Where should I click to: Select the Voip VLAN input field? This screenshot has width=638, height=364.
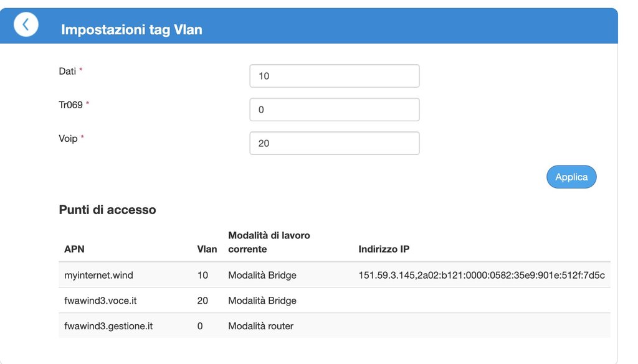(334, 143)
